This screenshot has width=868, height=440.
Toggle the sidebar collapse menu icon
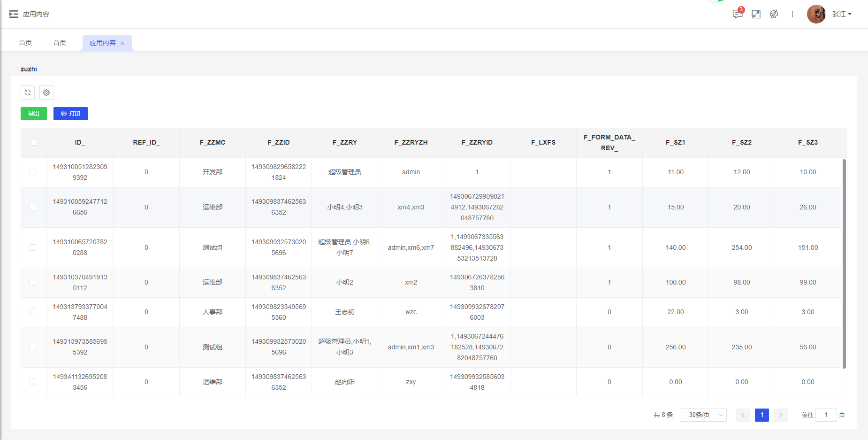point(14,14)
